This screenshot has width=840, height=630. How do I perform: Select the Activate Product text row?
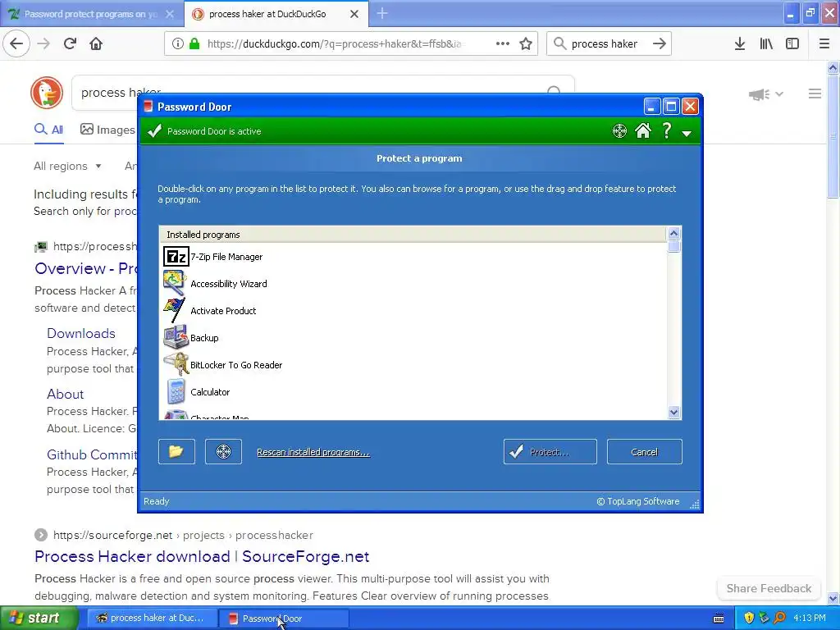[x=223, y=311]
